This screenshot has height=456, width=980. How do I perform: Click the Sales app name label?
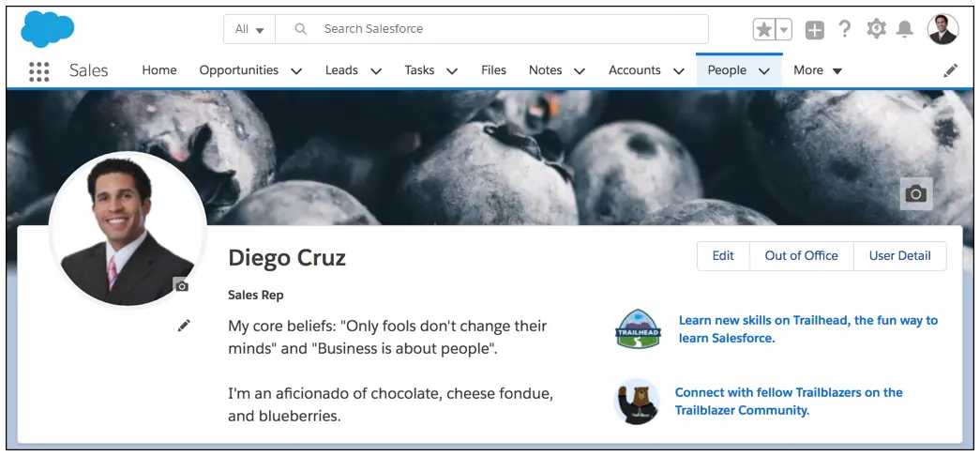(89, 70)
